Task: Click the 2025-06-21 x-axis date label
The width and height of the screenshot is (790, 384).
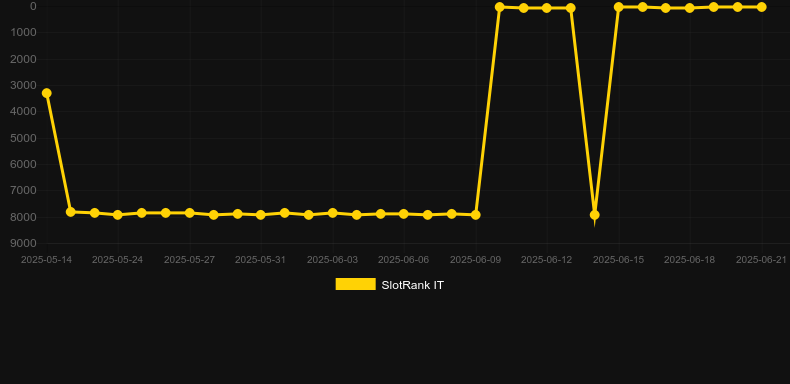Action: pos(761,260)
